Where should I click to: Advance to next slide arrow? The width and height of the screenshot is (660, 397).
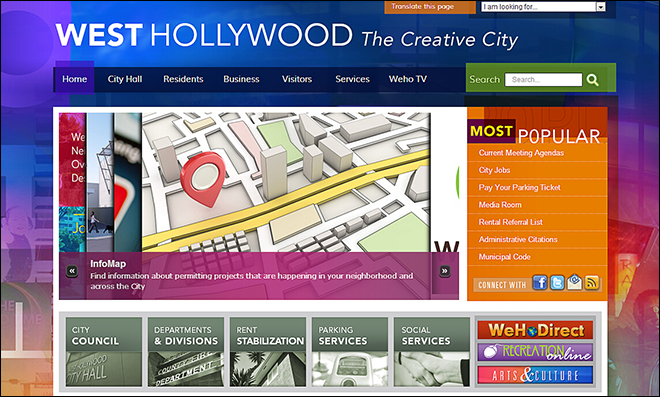(x=444, y=271)
